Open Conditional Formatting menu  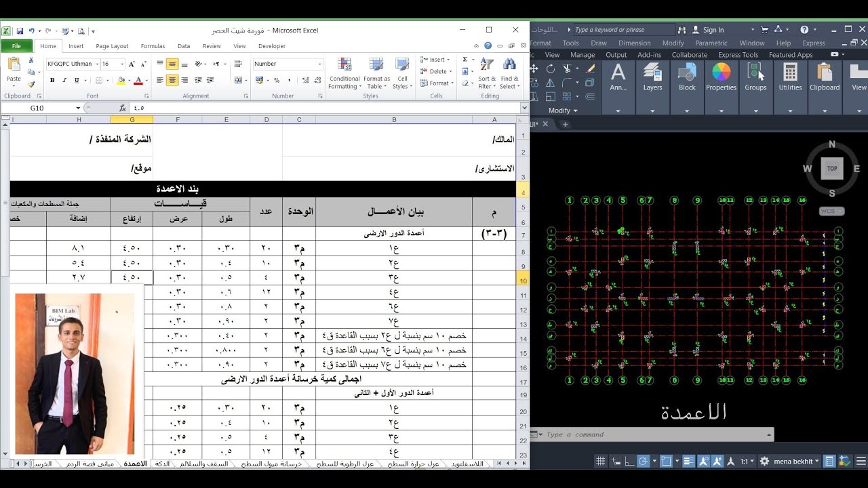(344, 73)
